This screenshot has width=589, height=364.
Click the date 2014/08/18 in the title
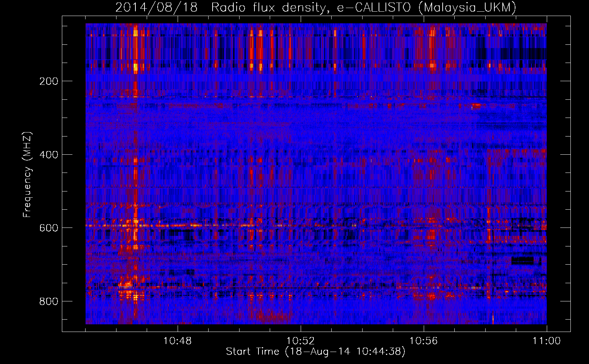[157, 7]
